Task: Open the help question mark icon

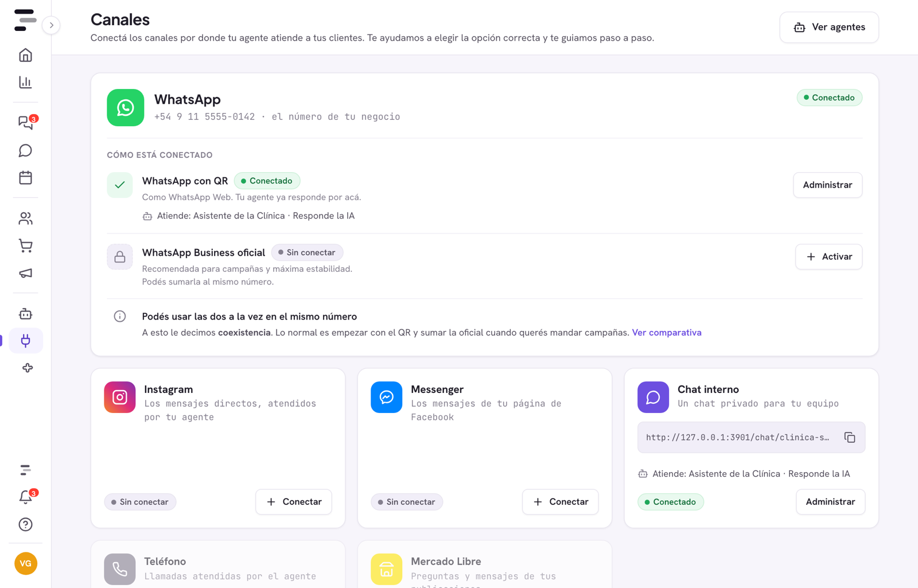Action: (25, 524)
